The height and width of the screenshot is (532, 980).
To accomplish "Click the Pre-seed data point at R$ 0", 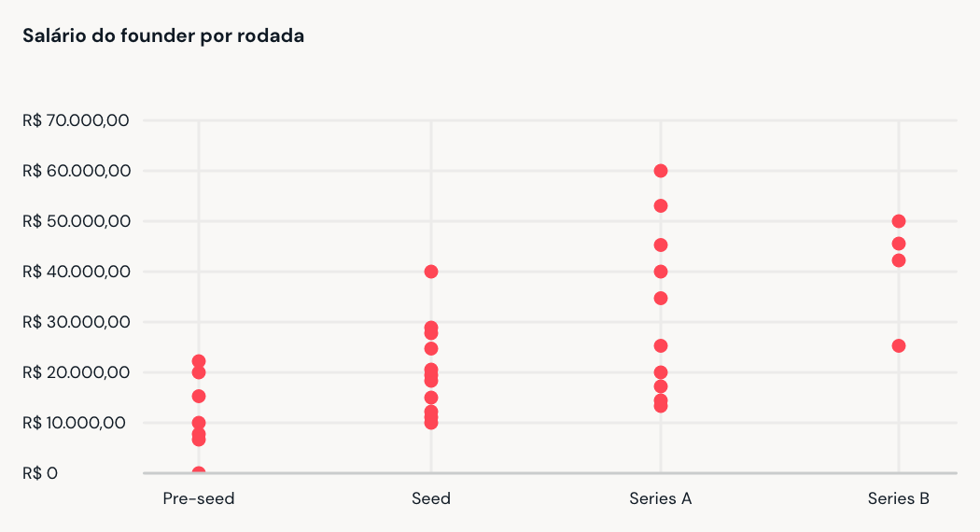I will click(199, 470).
